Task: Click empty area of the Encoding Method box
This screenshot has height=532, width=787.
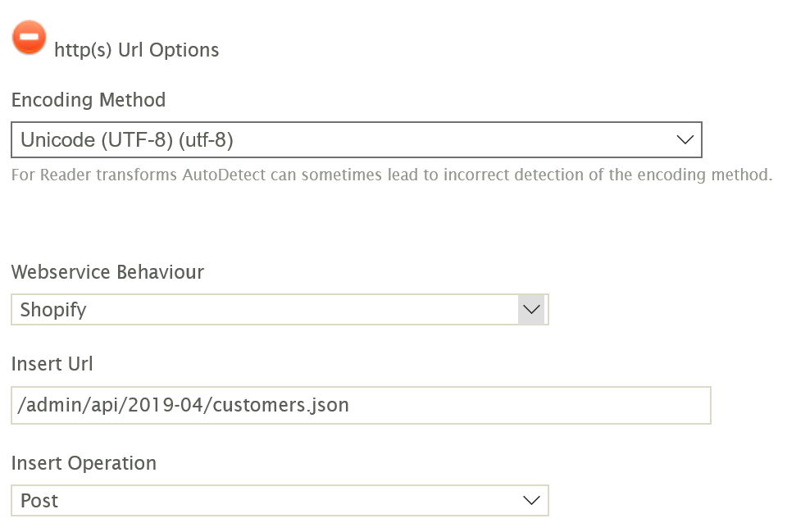Action: coord(459,140)
